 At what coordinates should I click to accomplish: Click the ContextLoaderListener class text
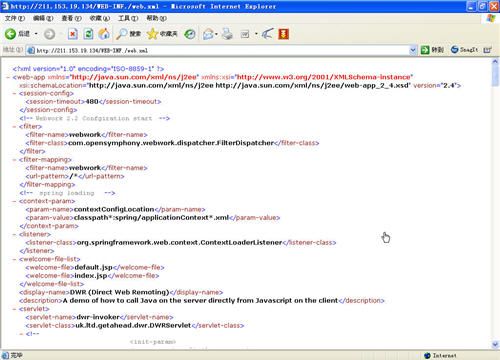179,243
